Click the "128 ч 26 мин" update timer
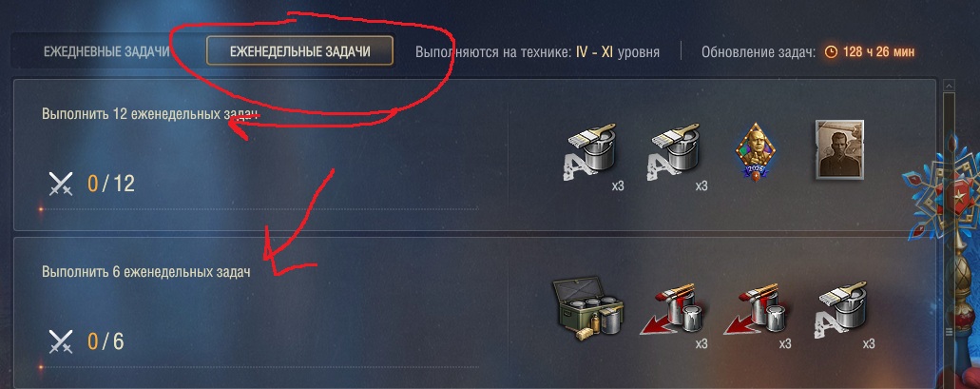 coord(878,51)
